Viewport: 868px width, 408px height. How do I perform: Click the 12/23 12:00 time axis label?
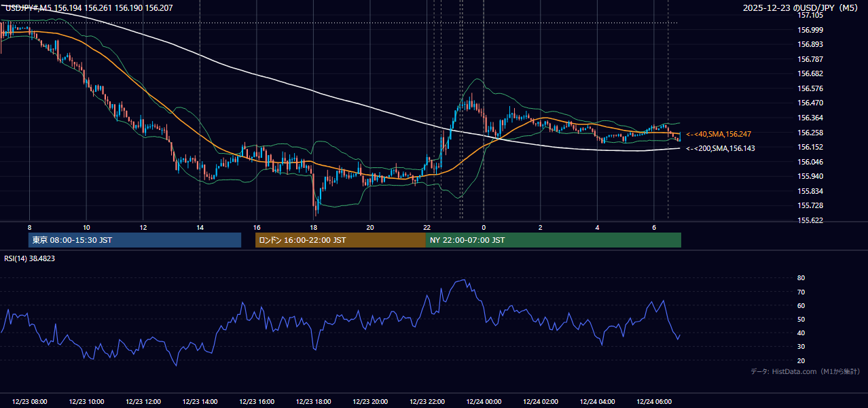[143, 402]
